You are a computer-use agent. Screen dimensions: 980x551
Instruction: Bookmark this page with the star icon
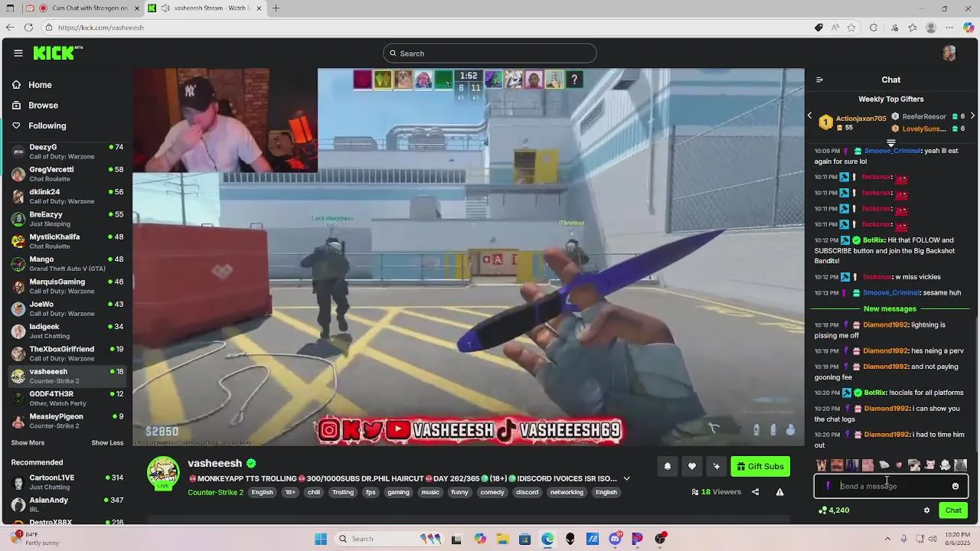851,28
